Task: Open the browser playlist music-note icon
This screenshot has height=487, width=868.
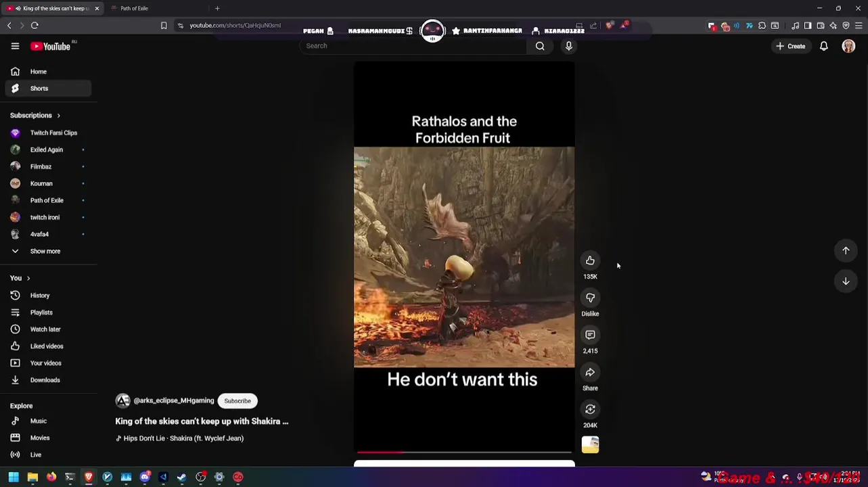Action: [x=796, y=26]
